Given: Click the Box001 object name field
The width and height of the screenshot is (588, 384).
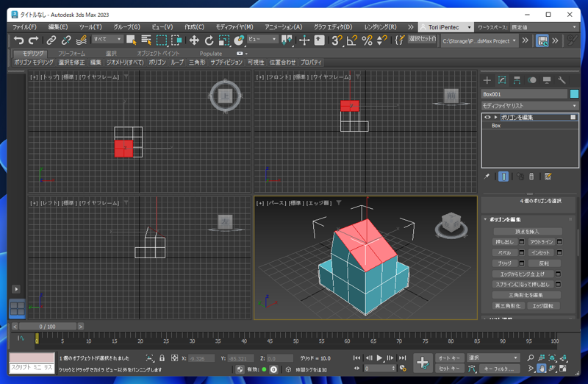Looking at the screenshot, I should point(524,94).
